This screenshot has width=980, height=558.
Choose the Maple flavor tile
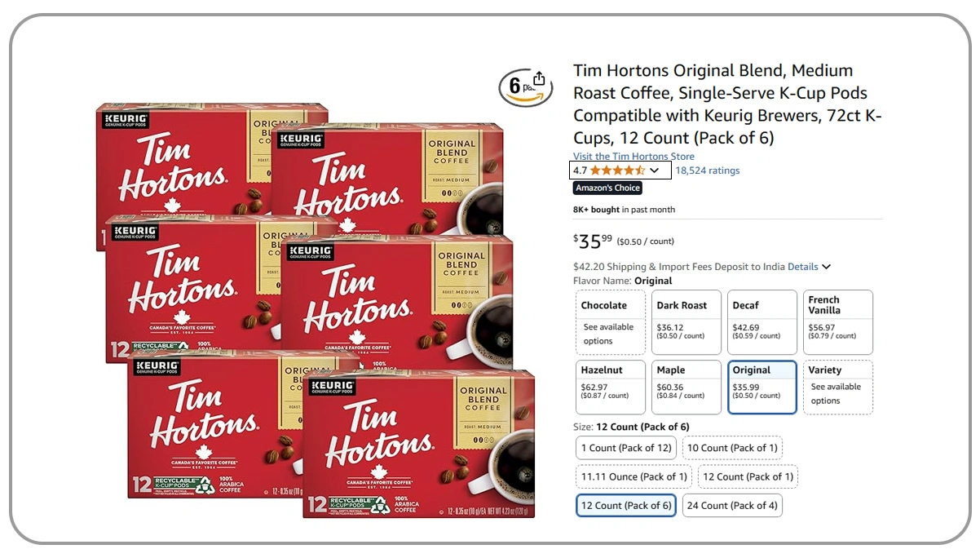click(x=686, y=387)
